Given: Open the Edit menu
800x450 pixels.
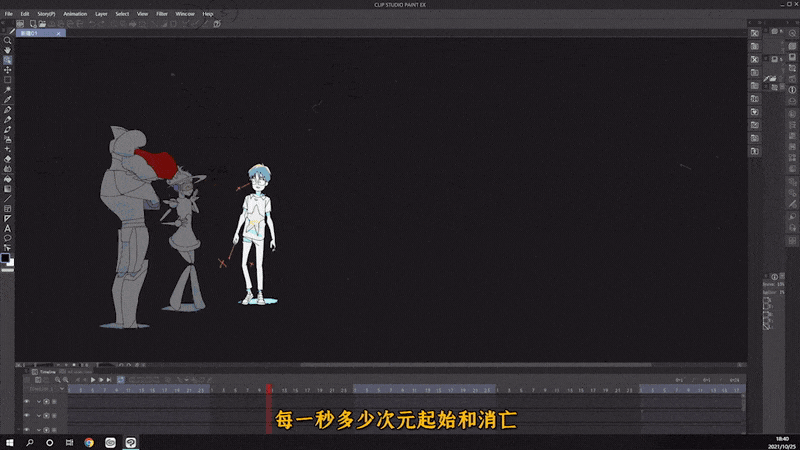Looking at the screenshot, I should point(24,14).
